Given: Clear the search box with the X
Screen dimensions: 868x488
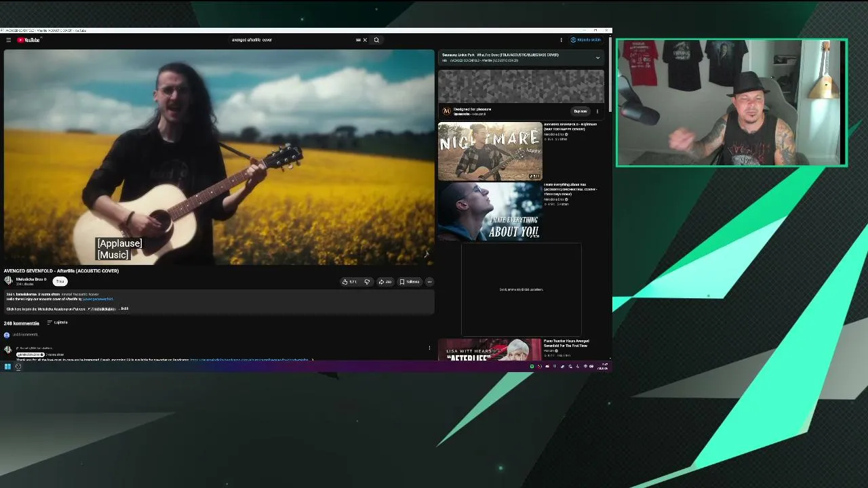Looking at the screenshot, I should (365, 40).
